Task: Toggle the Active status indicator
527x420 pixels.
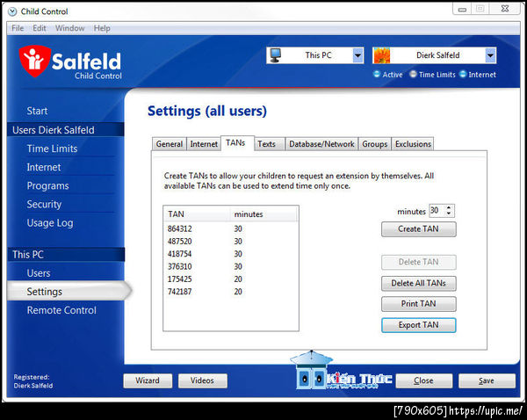Action: click(x=377, y=74)
